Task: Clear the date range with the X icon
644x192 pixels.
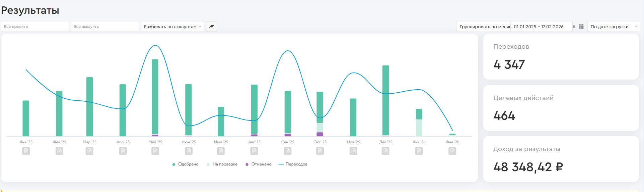Action: 574,27
